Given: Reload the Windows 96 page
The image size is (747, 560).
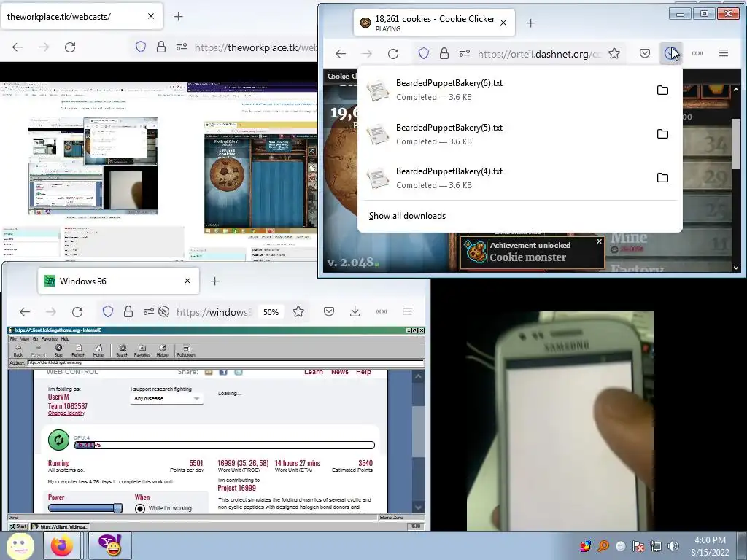Looking at the screenshot, I should click(x=77, y=312).
